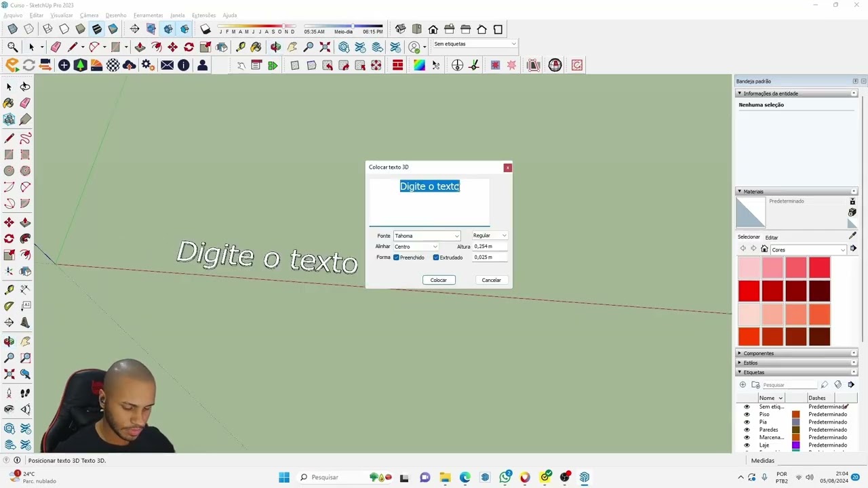Click the Colocar button
The width and height of the screenshot is (868, 488).
tap(439, 280)
